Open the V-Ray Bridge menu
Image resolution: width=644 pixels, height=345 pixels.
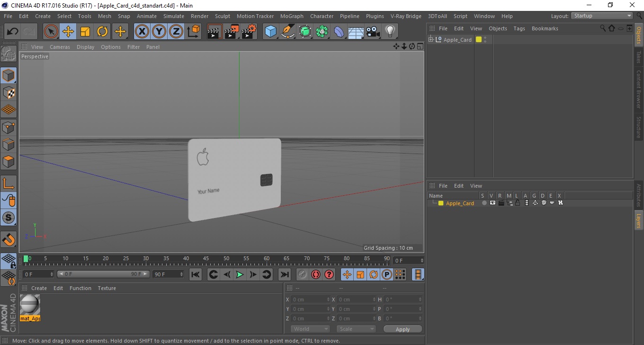point(406,16)
